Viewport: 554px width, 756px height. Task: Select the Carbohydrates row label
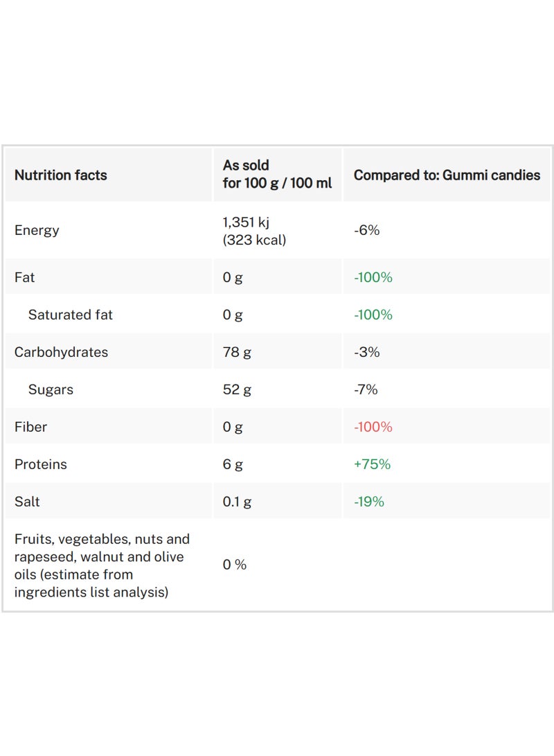(x=60, y=352)
